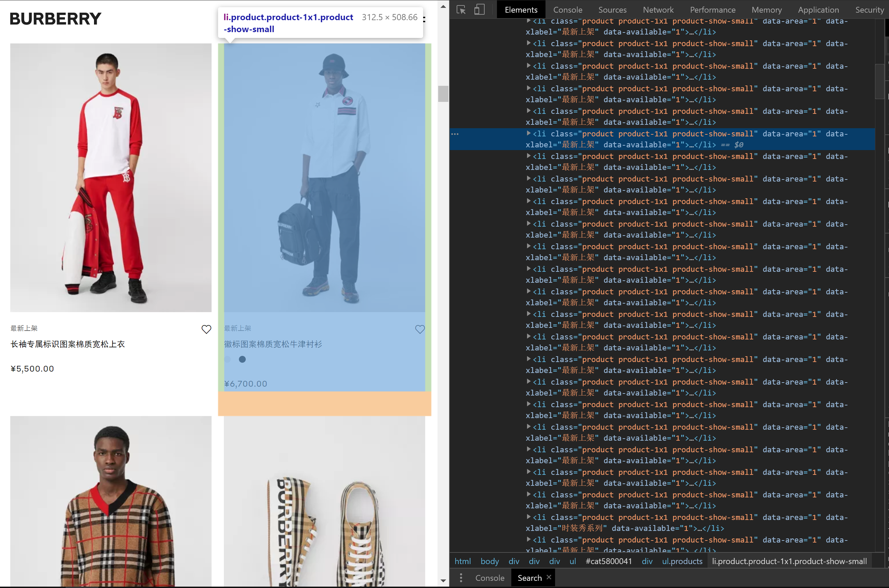Select the Application panel icon
Image resolution: width=889 pixels, height=588 pixels.
click(818, 9)
